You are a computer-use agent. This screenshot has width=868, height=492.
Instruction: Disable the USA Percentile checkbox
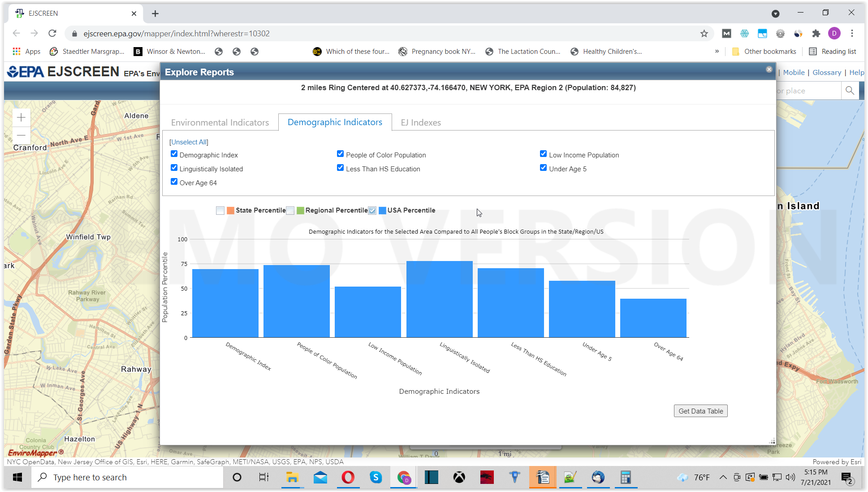point(372,210)
